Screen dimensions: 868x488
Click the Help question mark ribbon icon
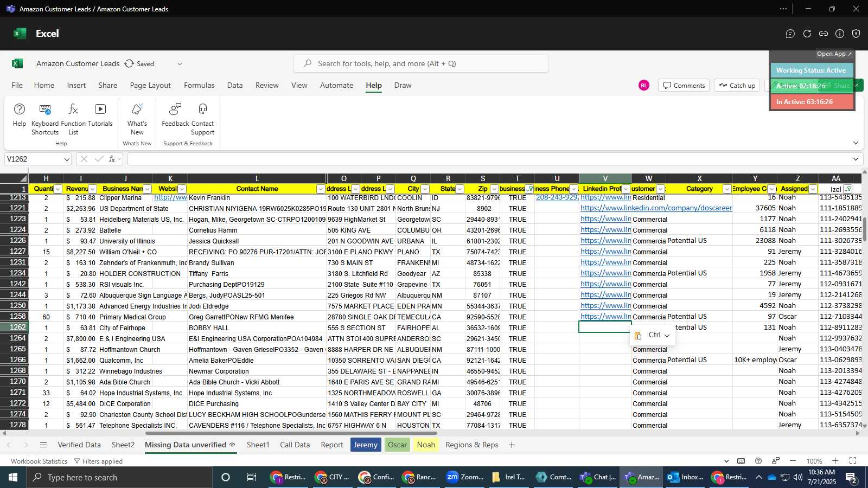point(20,110)
